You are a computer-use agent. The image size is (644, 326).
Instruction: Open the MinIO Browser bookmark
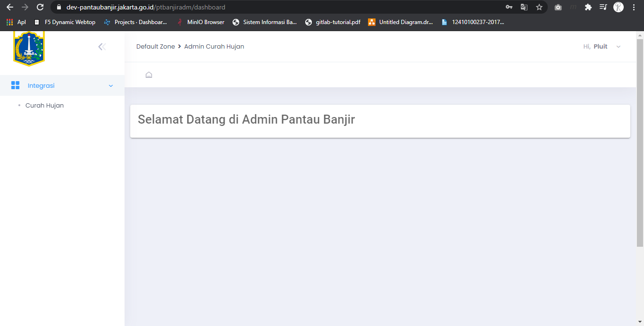(201, 22)
